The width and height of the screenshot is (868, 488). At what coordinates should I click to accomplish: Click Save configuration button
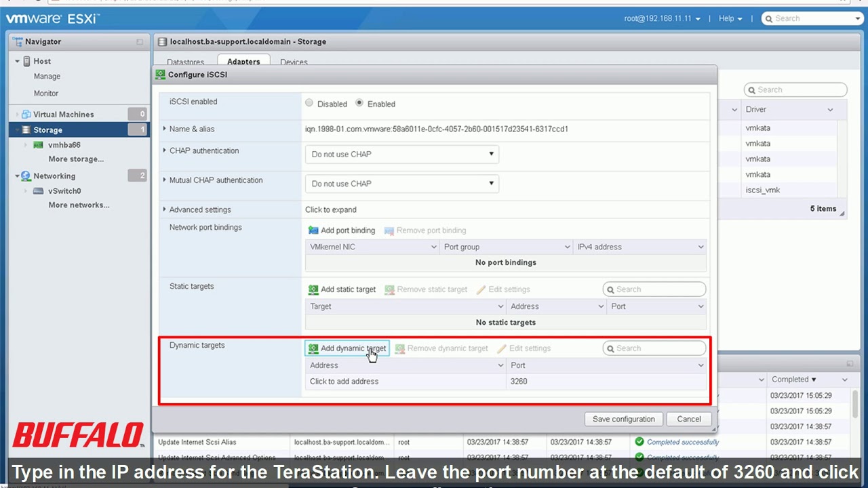[x=623, y=419]
